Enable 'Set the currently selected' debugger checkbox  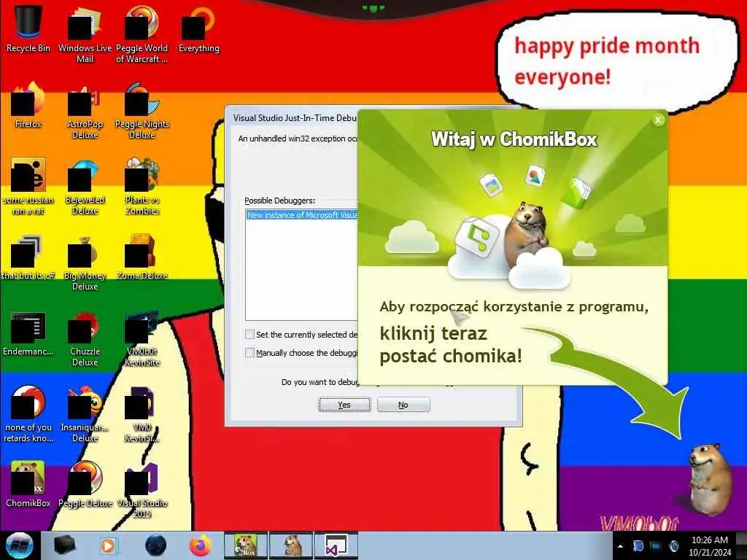[x=249, y=334]
